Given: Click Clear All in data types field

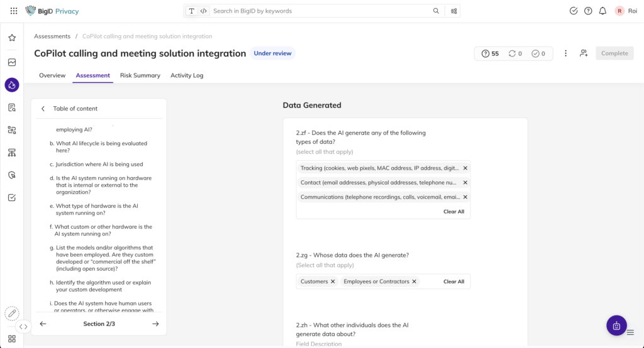Looking at the screenshot, I should click(x=453, y=212).
